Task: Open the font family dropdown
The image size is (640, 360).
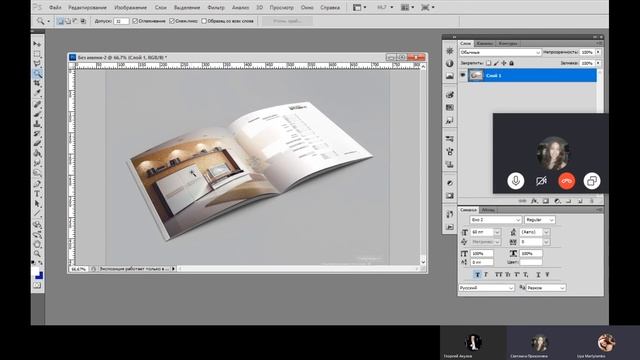Action: [496, 220]
